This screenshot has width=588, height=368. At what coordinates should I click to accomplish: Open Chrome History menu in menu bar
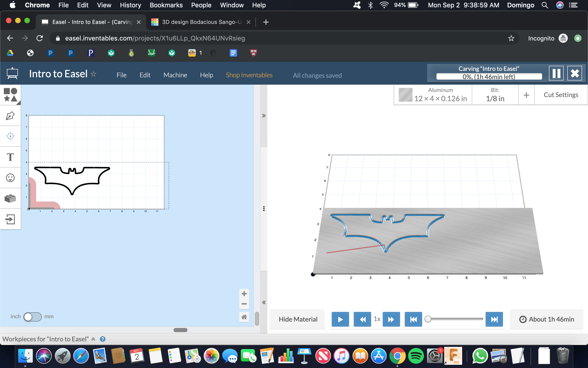(130, 5)
